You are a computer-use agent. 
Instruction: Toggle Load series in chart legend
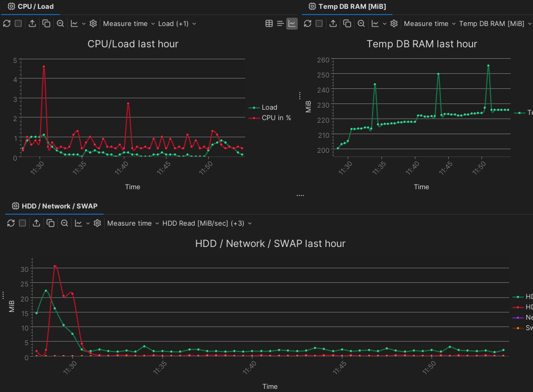tap(269, 108)
